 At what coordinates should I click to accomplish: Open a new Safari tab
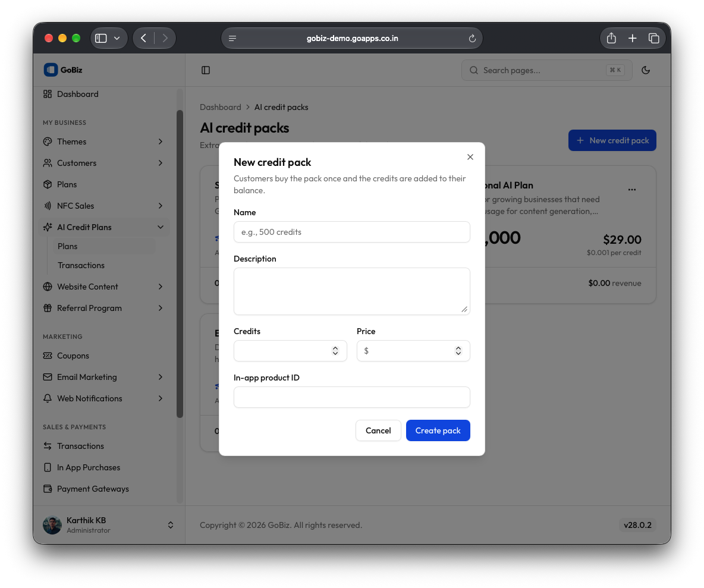(x=632, y=38)
